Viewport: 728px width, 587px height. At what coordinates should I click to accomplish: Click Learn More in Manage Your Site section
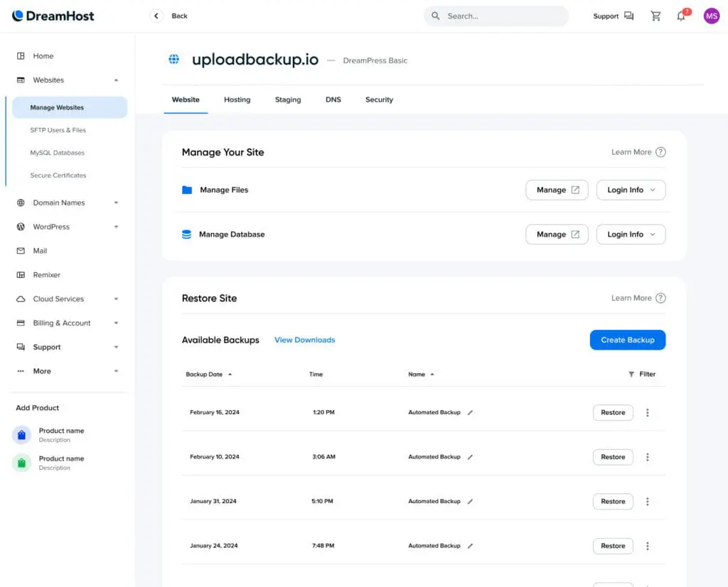click(631, 152)
